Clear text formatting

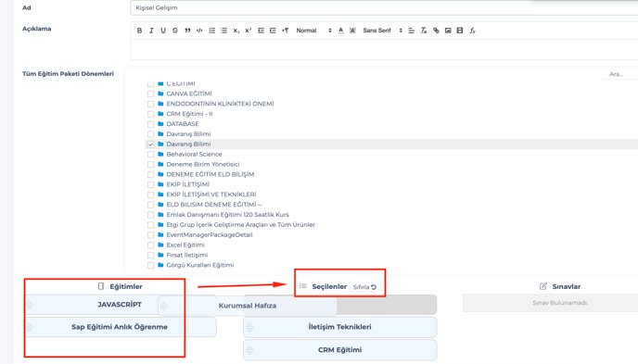coord(424,31)
